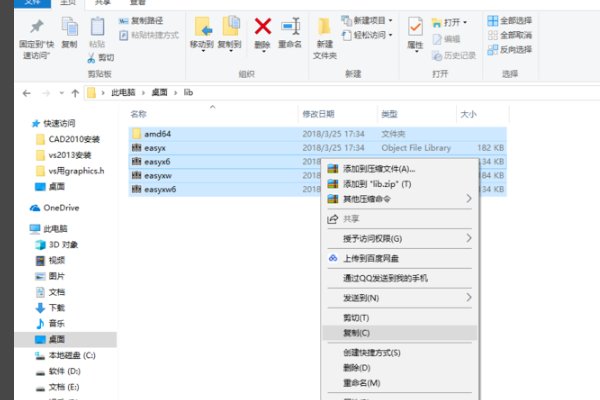
Task: Select the easyx6 file
Action: click(x=157, y=162)
